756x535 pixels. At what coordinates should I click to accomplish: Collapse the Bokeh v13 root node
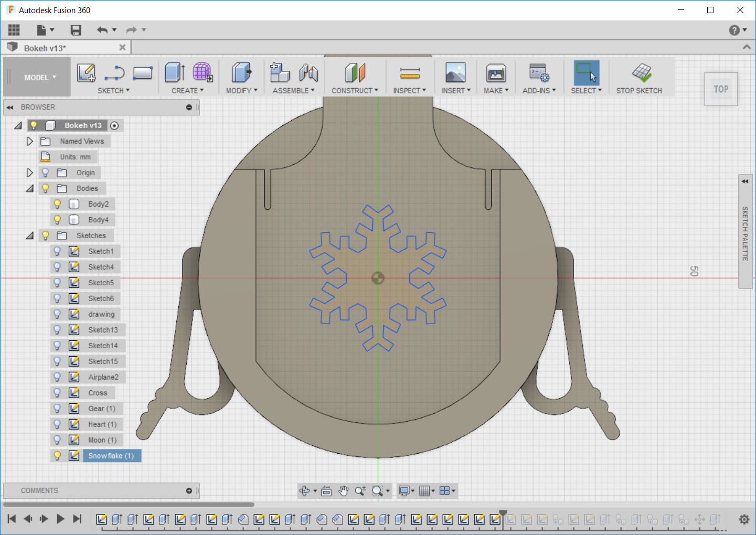point(18,125)
